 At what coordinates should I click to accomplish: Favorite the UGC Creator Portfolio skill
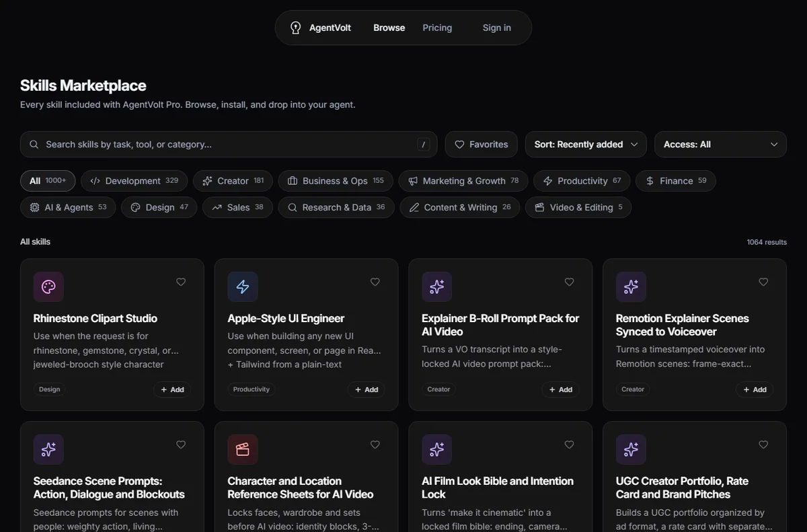[x=763, y=445]
